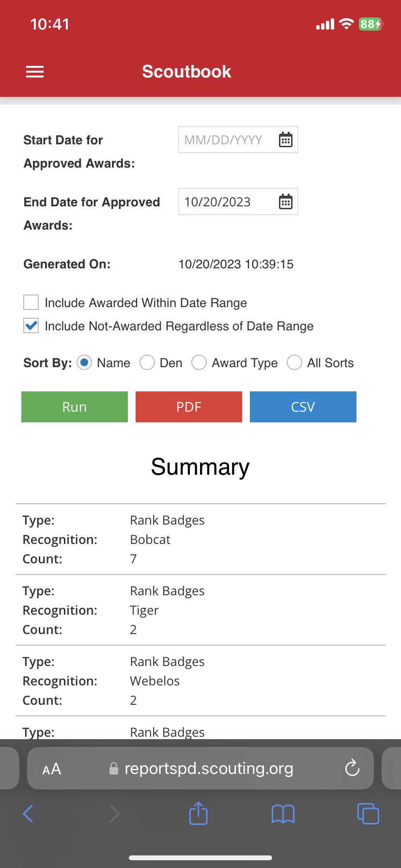Select the Den sort radio button
The height and width of the screenshot is (868, 401).
pos(147,362)
